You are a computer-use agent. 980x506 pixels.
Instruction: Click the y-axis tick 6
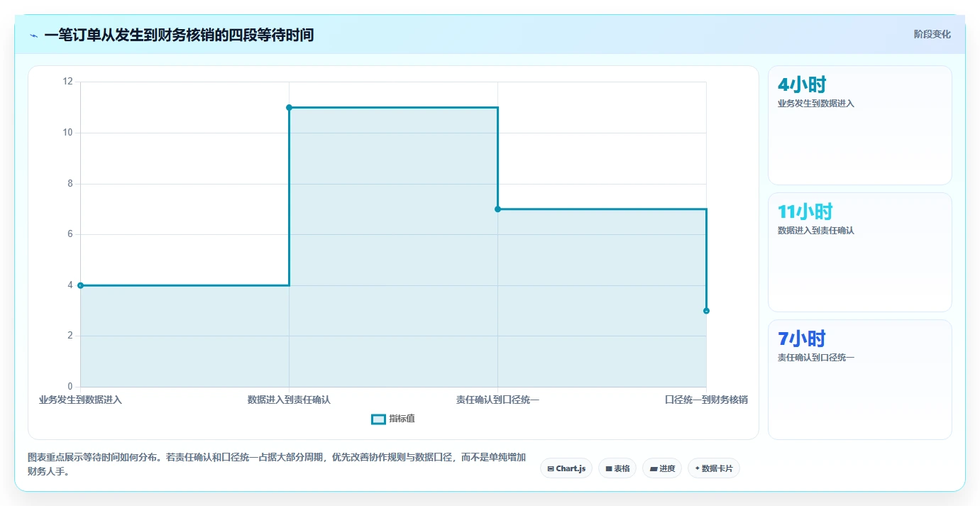[70, 234]
